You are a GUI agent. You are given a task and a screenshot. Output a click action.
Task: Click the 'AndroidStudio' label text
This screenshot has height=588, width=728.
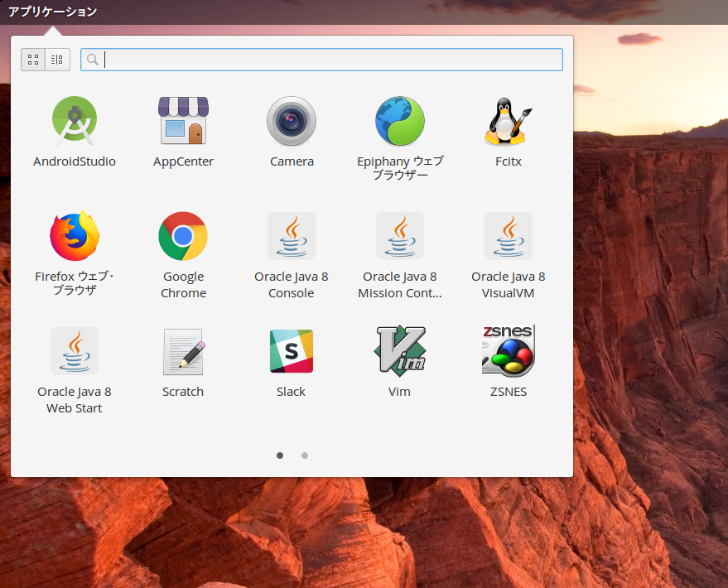[x=75, y=161]
